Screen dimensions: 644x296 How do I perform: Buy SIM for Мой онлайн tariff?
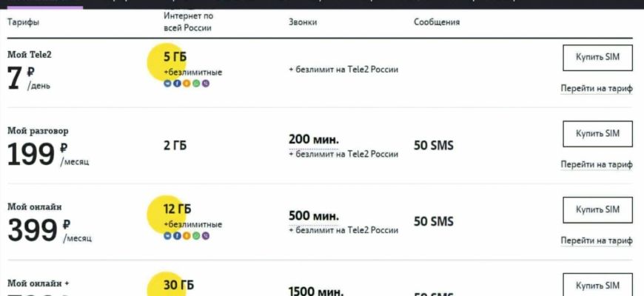tap(597, 209)
